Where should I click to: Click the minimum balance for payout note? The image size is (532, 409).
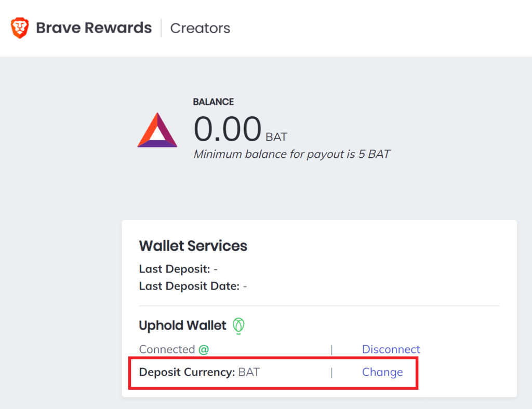pos(291,154)
